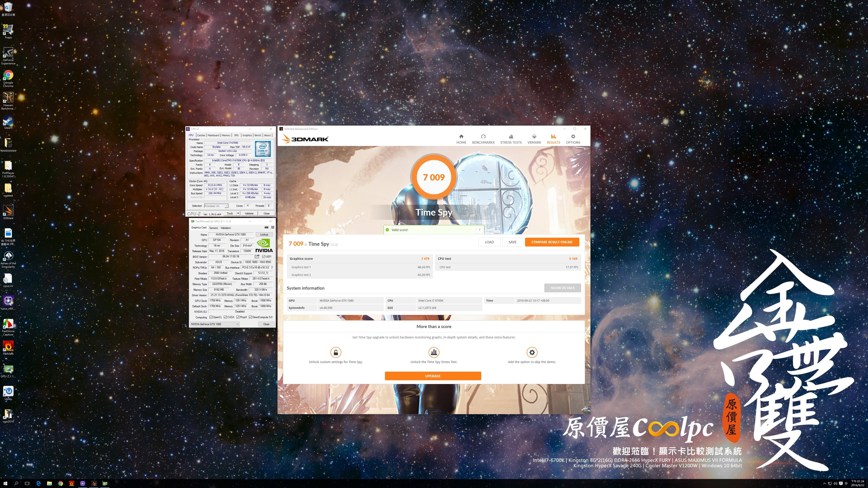Click the Time Spy Stress Test chart icon

(434, 352)
